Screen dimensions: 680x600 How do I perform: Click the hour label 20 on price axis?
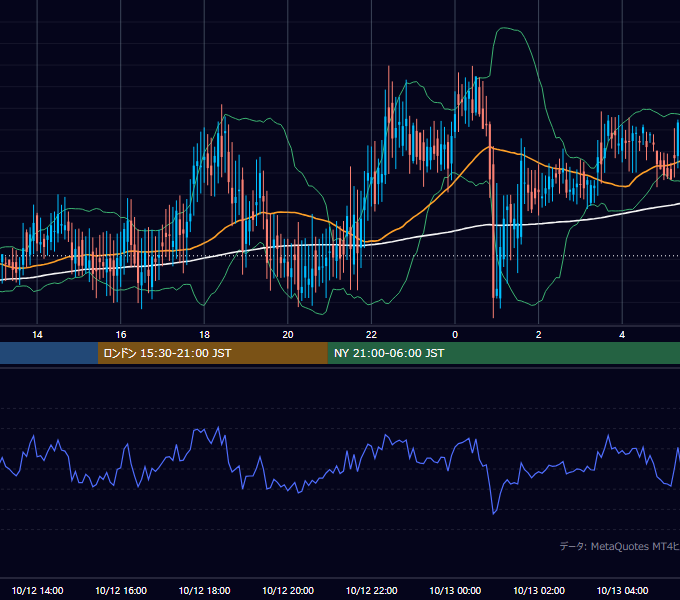pyautogui.click(x=288, y=335)
